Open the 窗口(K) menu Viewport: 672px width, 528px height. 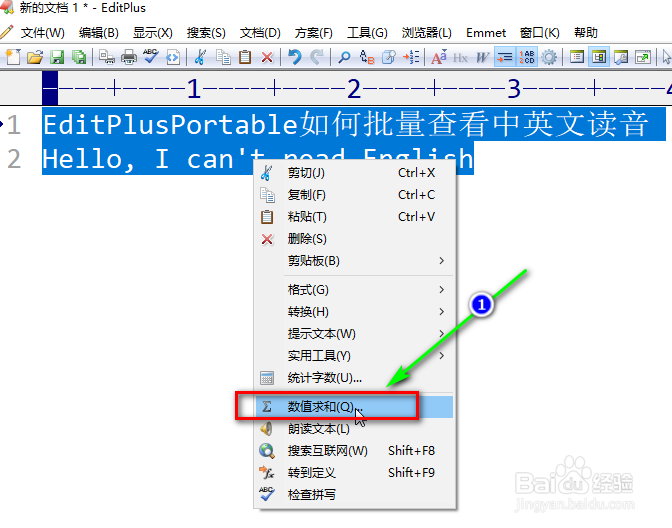point(540,33)
